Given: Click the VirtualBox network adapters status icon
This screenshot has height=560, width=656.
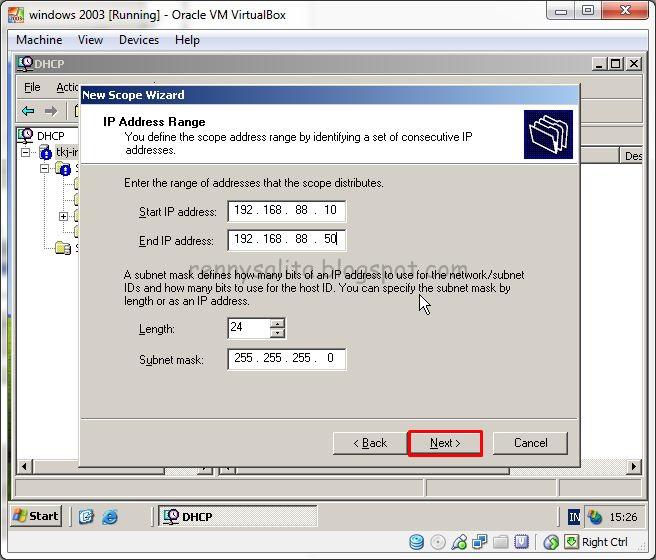Looking at the screenshot, I should 479,542.
